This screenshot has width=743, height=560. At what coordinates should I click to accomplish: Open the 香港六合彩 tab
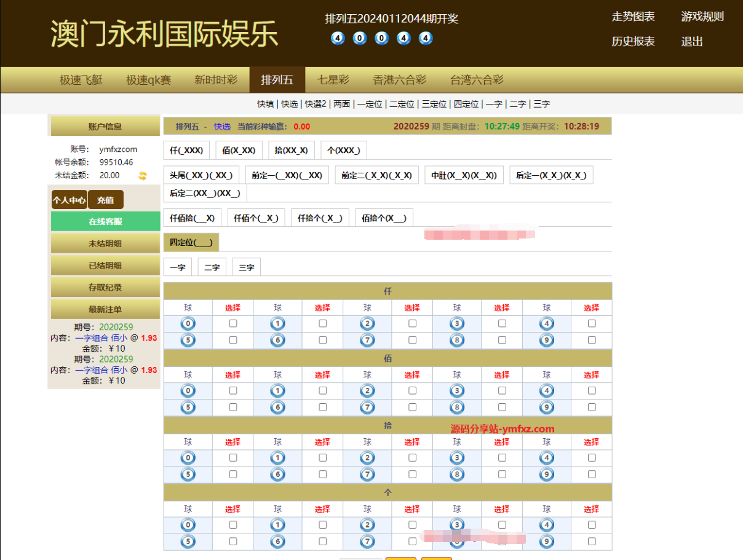(x=399, y=80)
